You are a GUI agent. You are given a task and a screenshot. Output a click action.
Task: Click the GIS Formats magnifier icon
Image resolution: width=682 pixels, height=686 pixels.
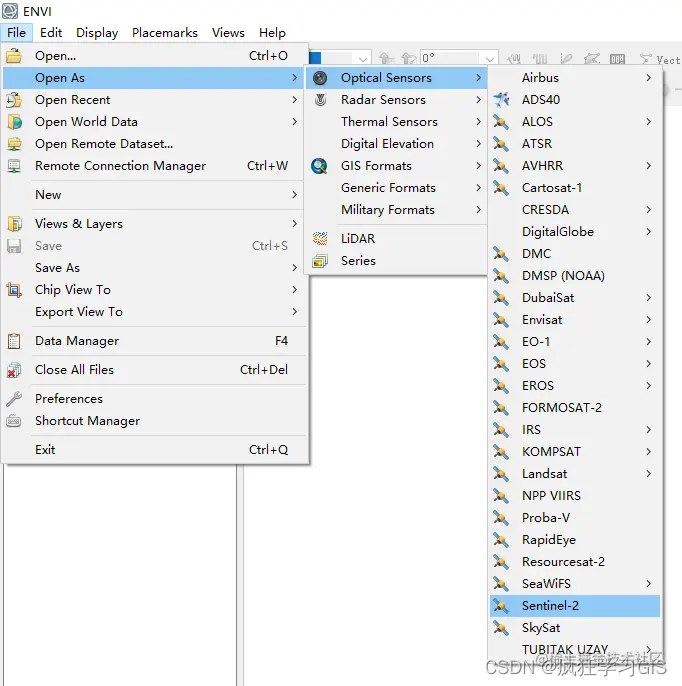click(x=319, y=166)
